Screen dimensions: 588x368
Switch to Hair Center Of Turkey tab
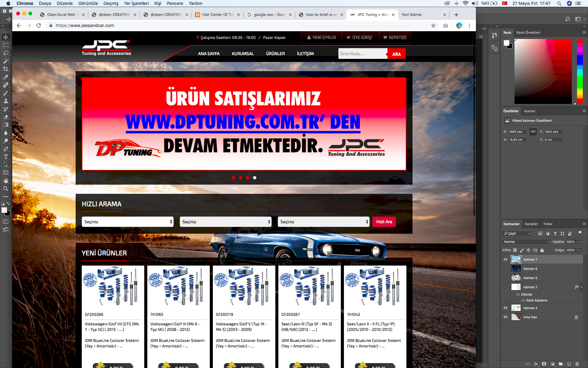(x=217, y=14)
